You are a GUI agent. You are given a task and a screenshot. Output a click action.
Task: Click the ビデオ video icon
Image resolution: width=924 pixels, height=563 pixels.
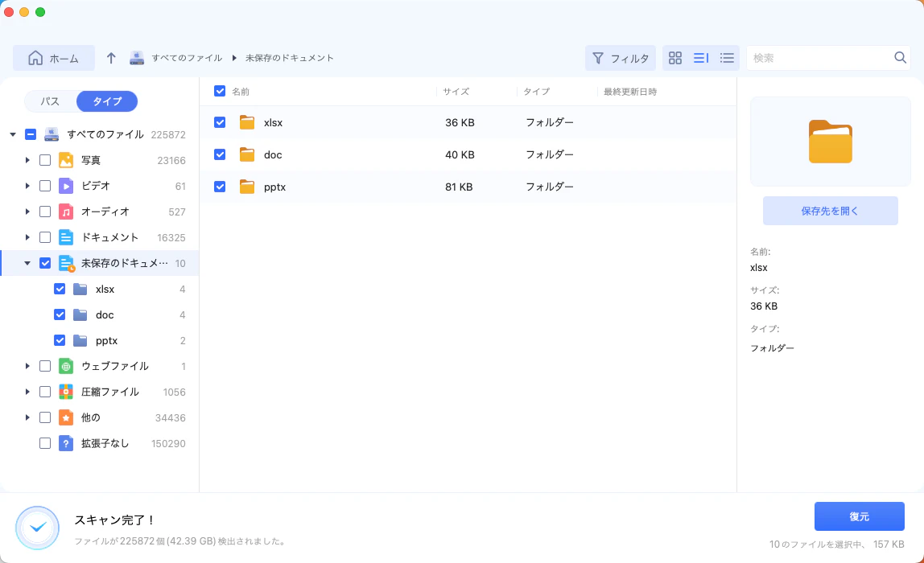tap(66, 186)
